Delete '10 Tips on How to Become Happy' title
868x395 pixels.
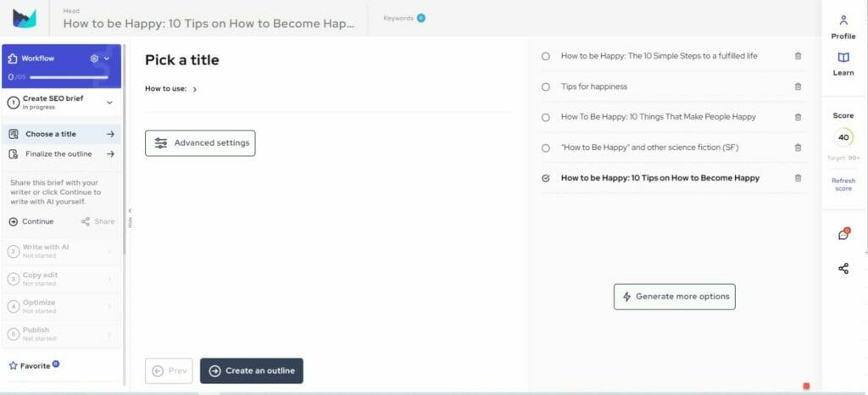click(798, 178)
